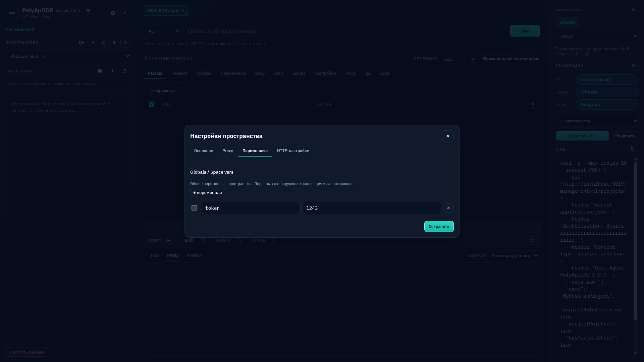The image size is (644, 362).
Task: Save space settings with Сохранить
Action: (439, 227)
